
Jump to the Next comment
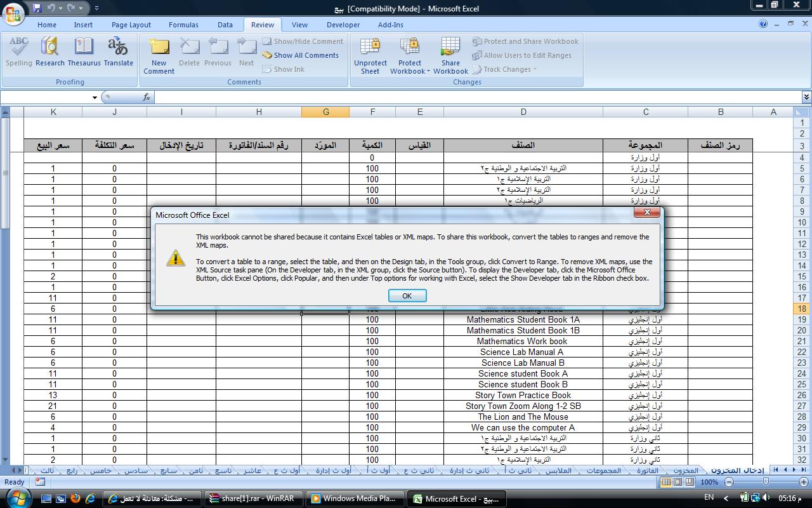point(246,52)
